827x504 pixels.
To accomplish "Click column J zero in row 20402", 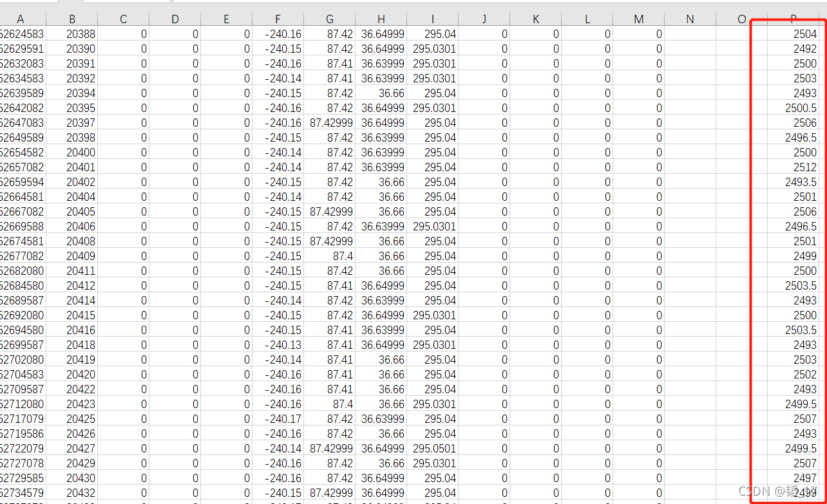I will click(484, 182).
